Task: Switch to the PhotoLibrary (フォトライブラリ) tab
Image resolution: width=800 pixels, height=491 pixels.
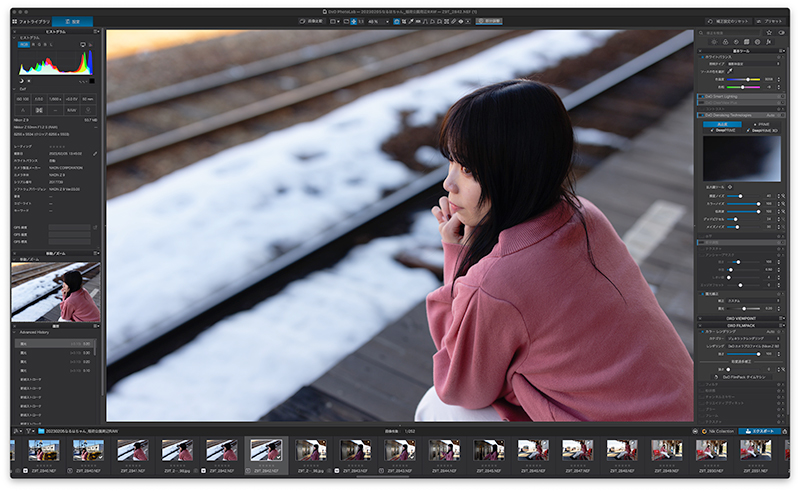Action: pyautogui.click(x=32, y=21)
